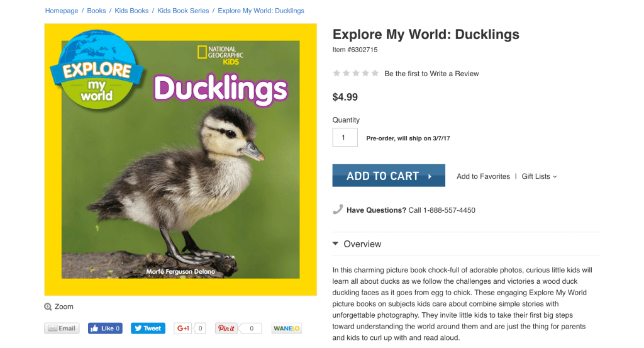Share the book via the Email button
The height and width of the screenshot is (348, 644).
(x=62, y=328)
